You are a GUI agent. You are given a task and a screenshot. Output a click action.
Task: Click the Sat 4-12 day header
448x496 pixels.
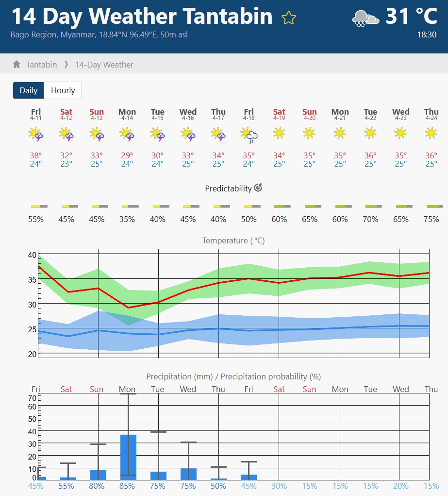point(66,114)
